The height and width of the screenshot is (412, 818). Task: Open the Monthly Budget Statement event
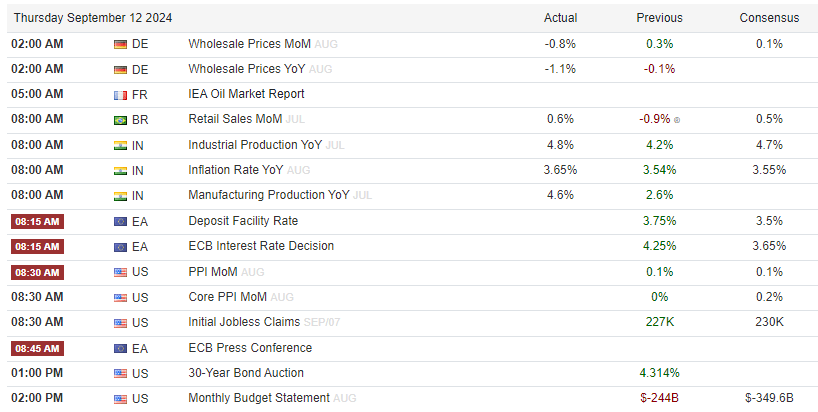coord(259,398)
